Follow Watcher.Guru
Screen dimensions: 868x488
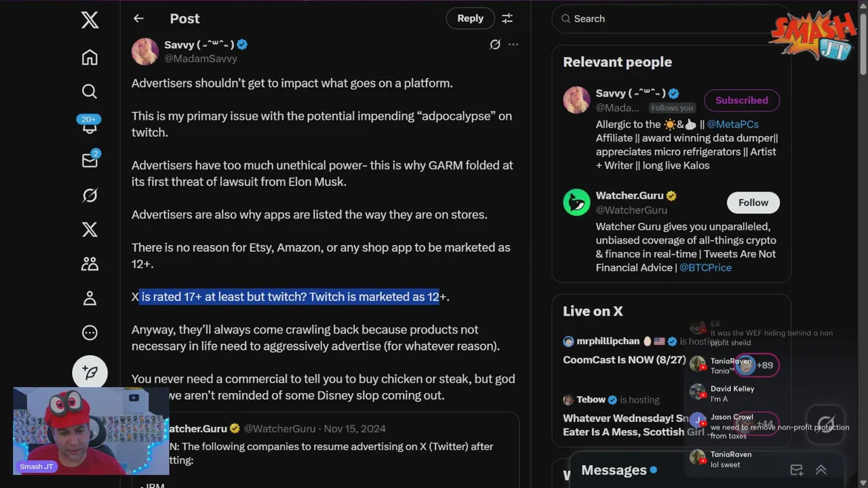click(x=753, y=203)
